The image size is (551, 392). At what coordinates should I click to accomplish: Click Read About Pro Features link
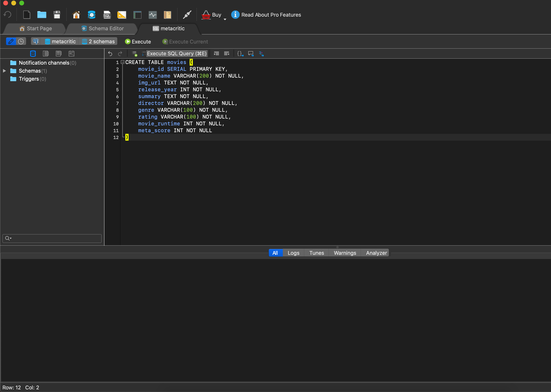[271, 15]
